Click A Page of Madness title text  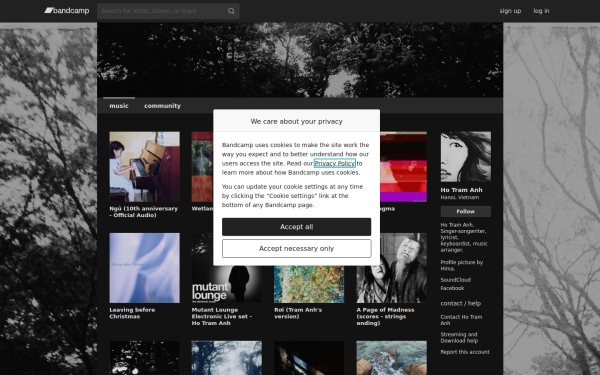[x=385, y=316]
